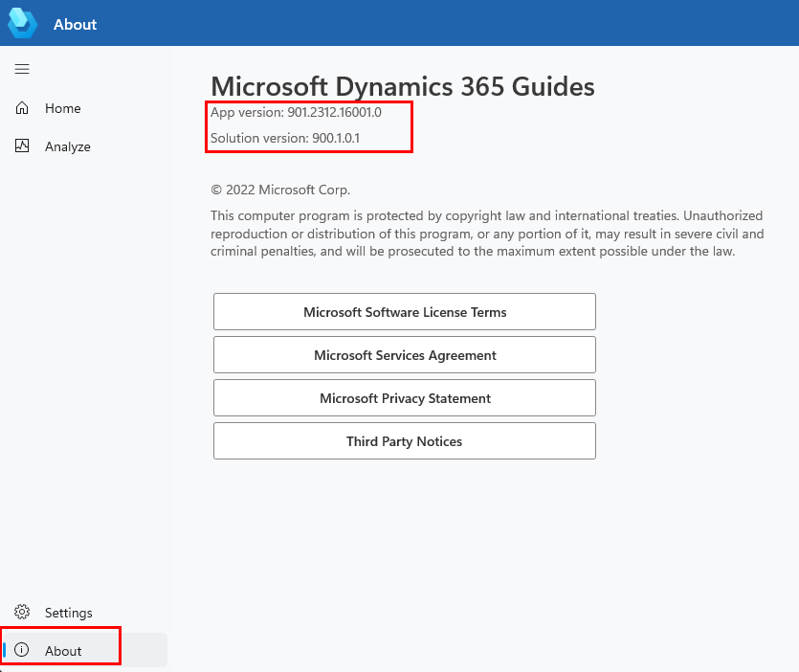Screen dimensions: 799x672
Task: Open the Microsoft Services Agreement
Action: (x=404, y=354)
